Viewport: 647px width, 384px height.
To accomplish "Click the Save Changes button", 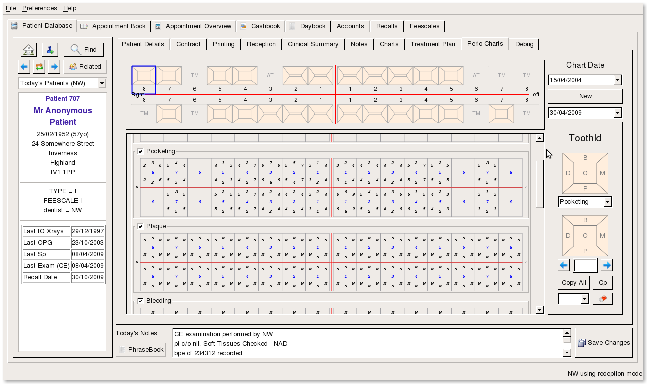I will click(x=604, y=343).
